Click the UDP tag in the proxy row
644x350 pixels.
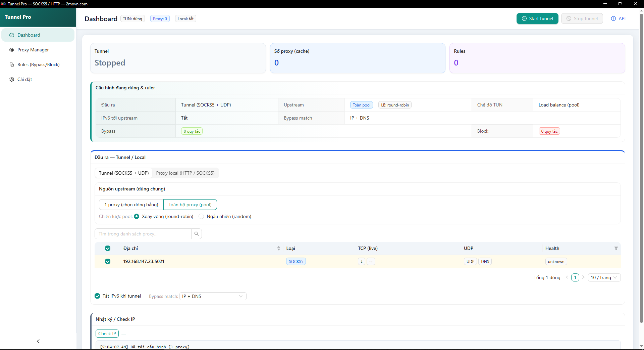[x=470, y=262]
